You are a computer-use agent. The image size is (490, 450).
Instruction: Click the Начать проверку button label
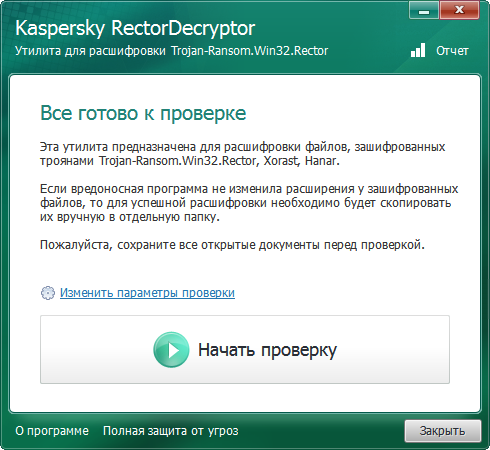(x=267, y=350)
